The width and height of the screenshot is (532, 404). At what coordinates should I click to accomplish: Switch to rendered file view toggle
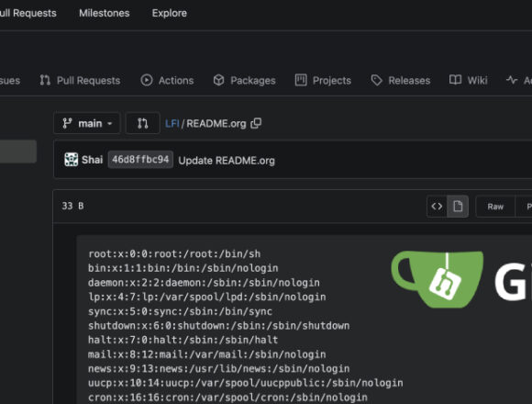pyautogui.click(x=458, y=206)
